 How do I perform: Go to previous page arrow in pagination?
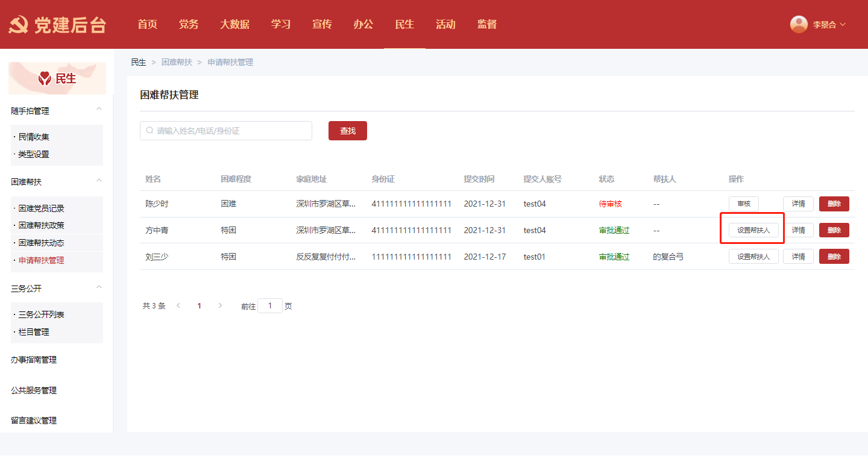(x=178, y=306)
